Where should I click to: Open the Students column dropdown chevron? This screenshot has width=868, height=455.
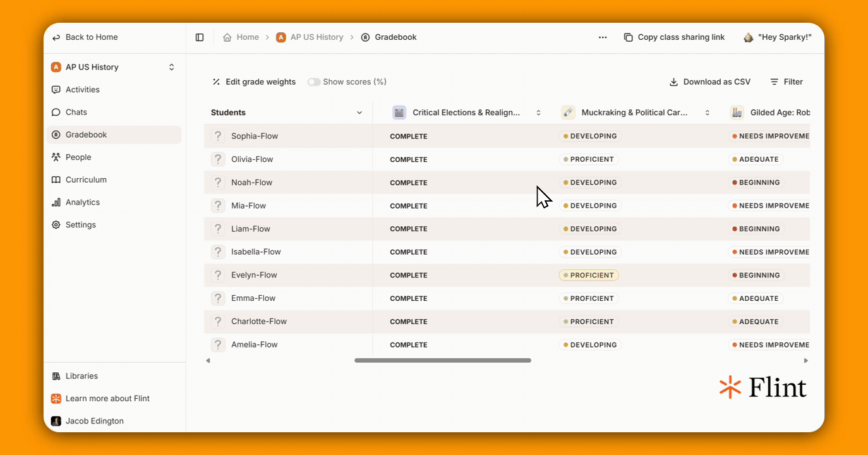[359, 112]
